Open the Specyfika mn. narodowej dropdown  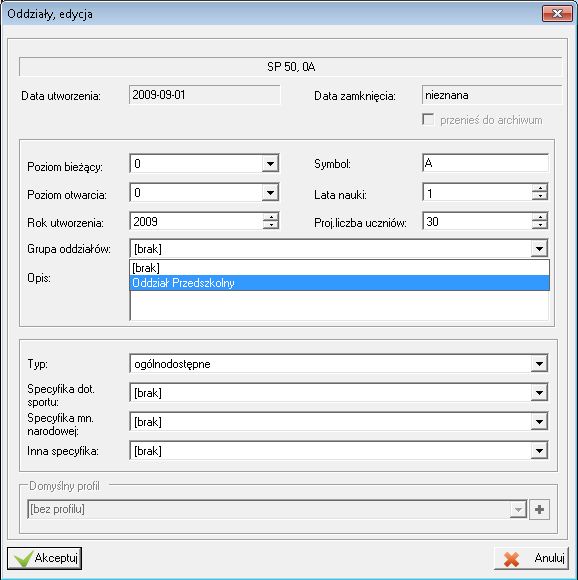point(539,422)
